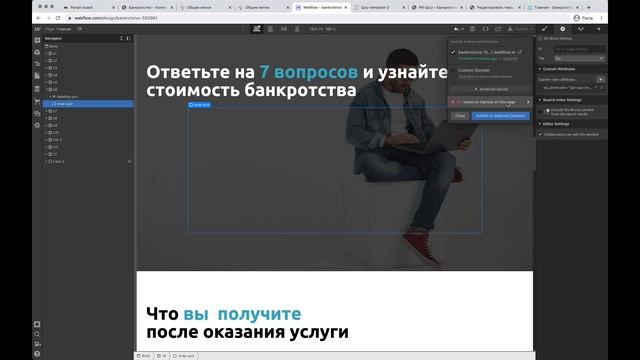This screenshot has width=640, height=360.
Task: Switch to Forum board browser tab
Action: pos(82,7)
